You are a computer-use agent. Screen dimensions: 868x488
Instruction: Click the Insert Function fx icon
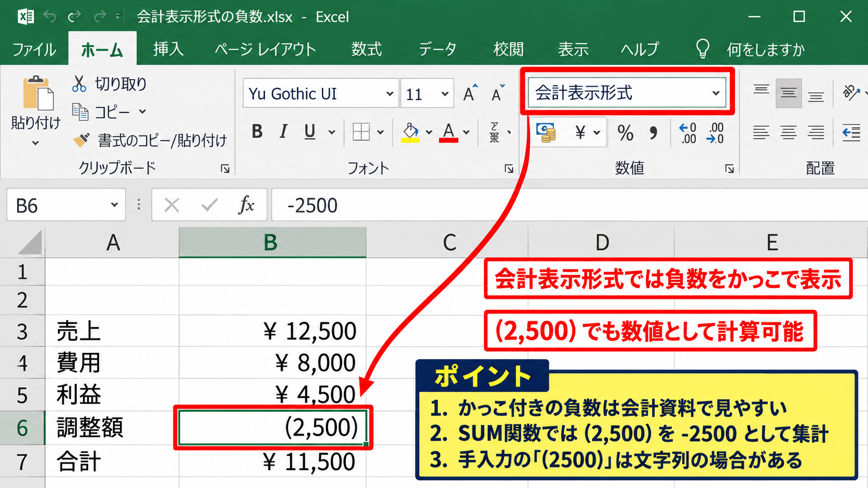click(247, 206)
